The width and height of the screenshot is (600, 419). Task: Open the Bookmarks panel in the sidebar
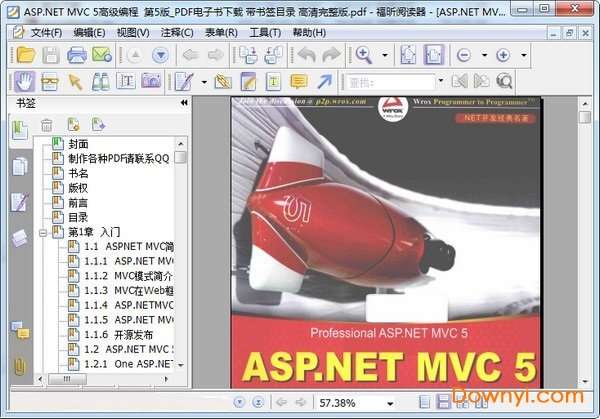pos(20,130)
